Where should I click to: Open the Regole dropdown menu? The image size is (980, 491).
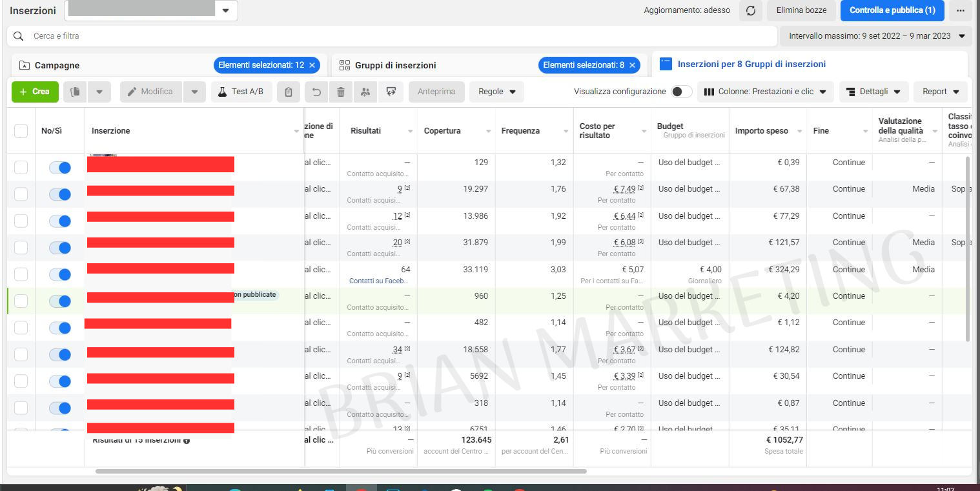(x=496, y=92)
